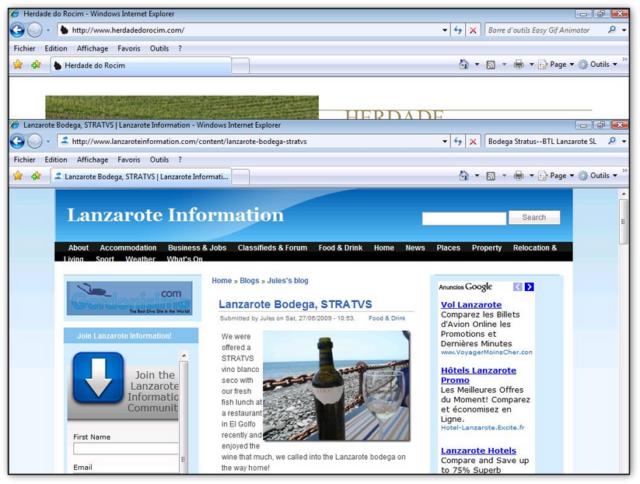Follow Jules's blog breadcrumb link
This screenshot has height=484, width=640.
(288, 281)
